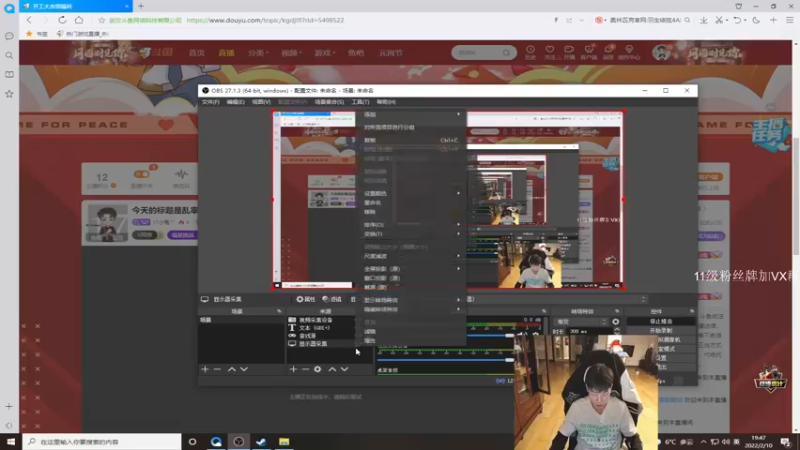Open Cortana circle on taskbar
This screenshot has width=800, height=450.
tap(192, 441)
